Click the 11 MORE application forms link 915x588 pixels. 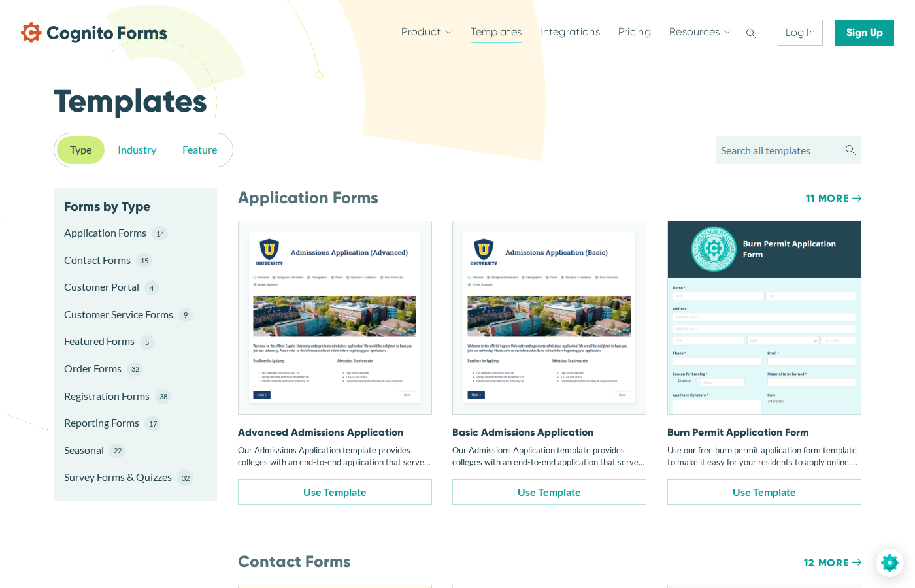(x=833, y=198)
